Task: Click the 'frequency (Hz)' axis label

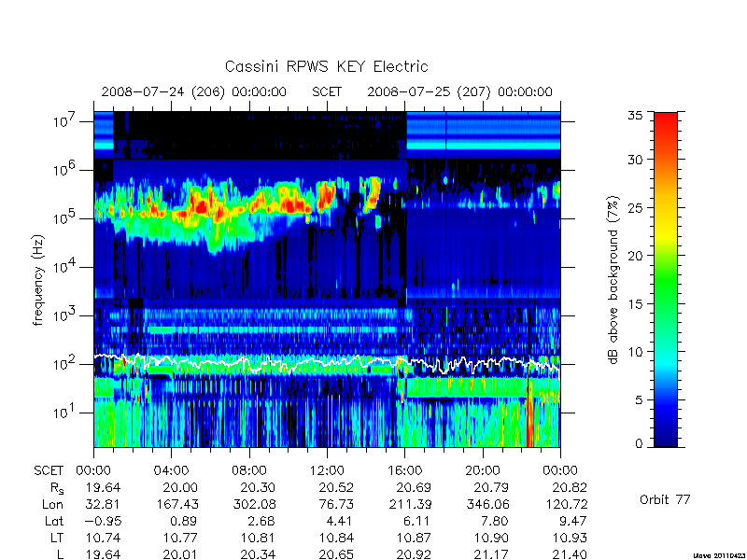Action: tap(38, 280)
